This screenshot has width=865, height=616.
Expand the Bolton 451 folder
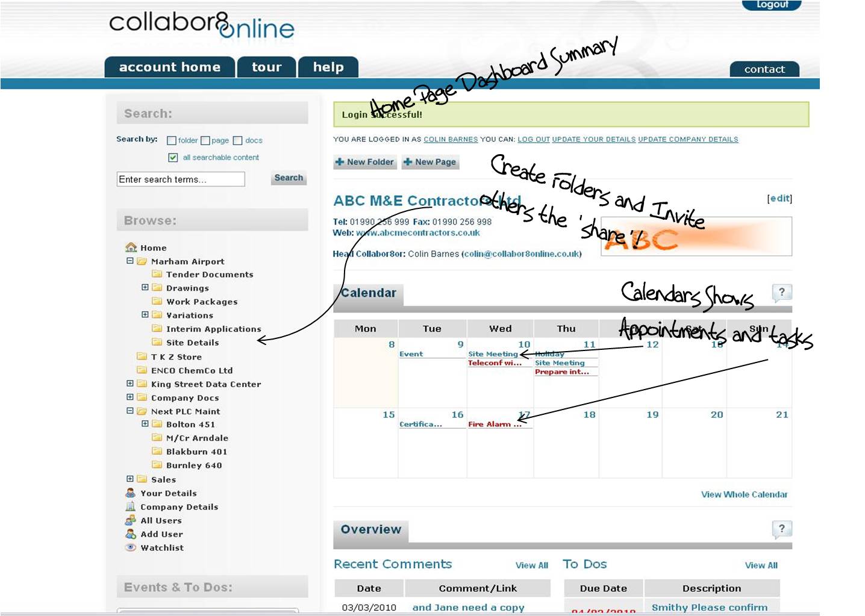point(145,424)
